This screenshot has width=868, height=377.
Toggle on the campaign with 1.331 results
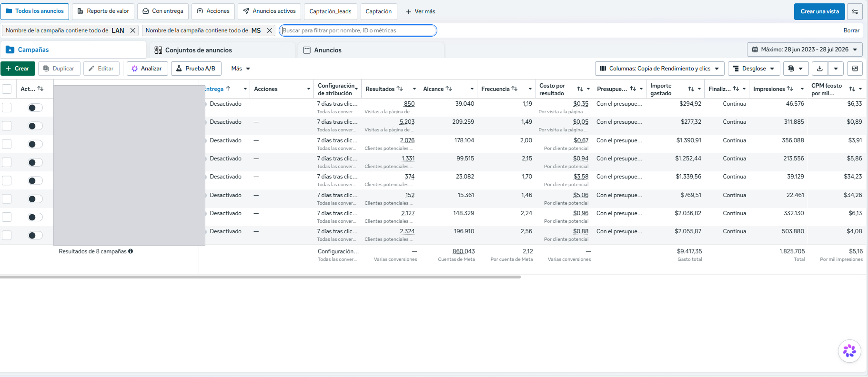pos(35,163)
